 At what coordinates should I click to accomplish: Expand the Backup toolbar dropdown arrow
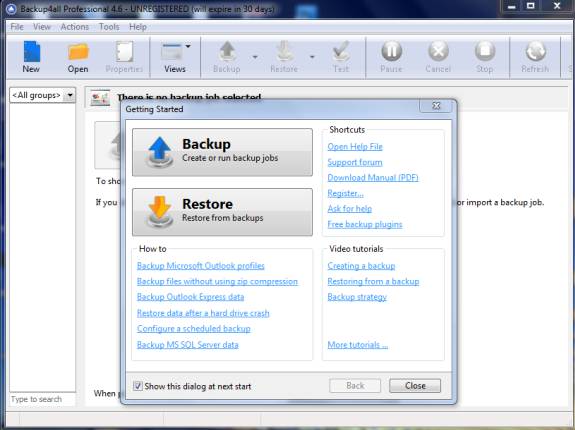click(255, 57)
